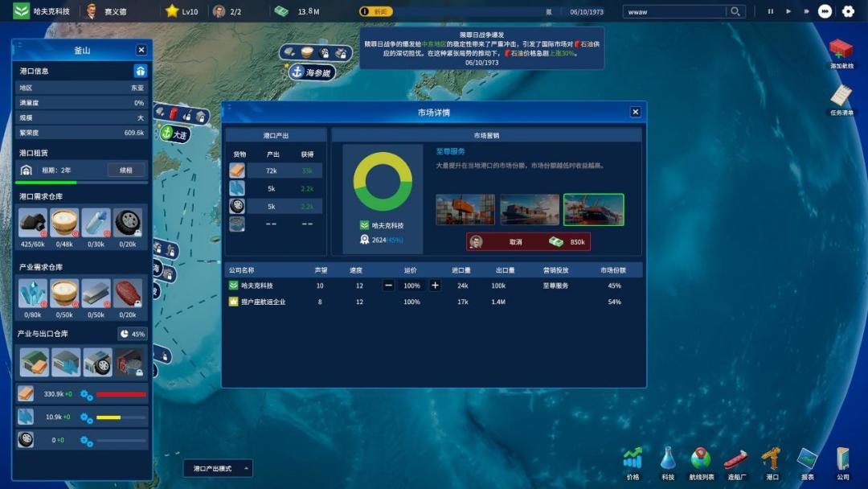Click the port info house icon in 釜山 panel
The image size is (868, 489).
point(140,71)
